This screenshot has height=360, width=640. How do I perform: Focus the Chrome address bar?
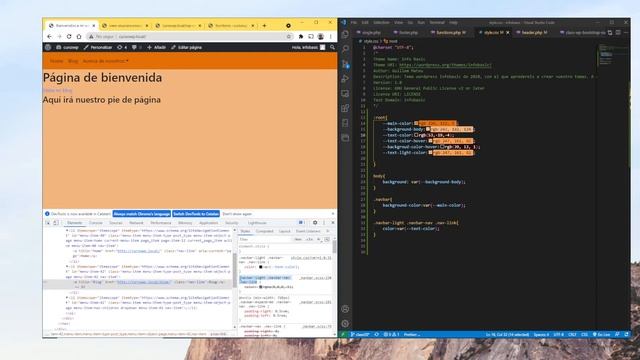pos(190,36)
